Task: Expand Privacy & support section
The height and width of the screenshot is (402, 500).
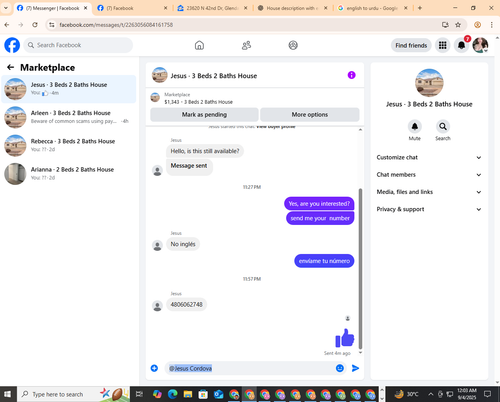Action: pos(429,209)
